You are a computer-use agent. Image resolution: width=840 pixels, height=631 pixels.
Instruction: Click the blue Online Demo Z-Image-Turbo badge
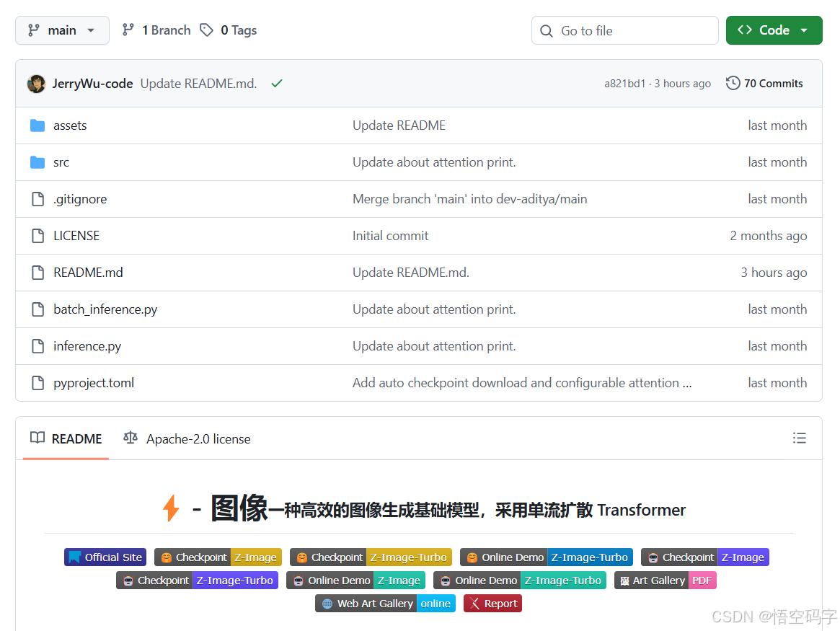[547, 557]
